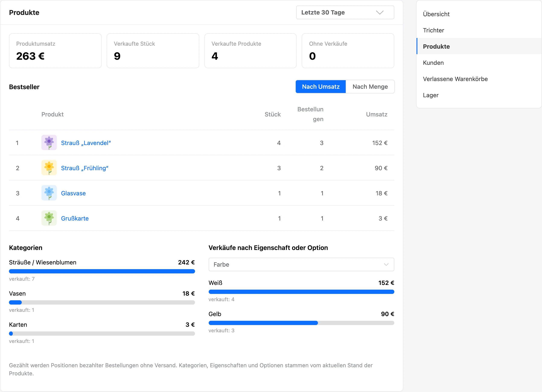
Task: Click the Produktumsatz 263 € stat card
Action: tap(55, 51)
